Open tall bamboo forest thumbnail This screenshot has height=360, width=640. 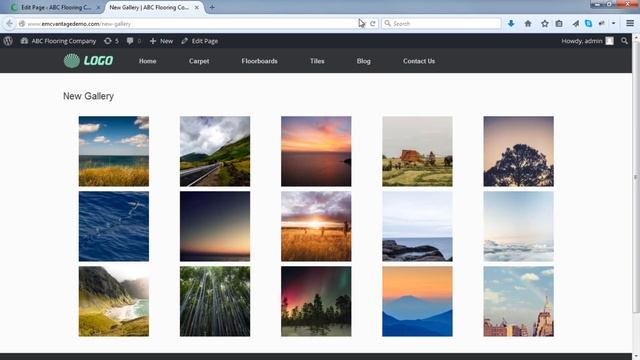point(215,302)
